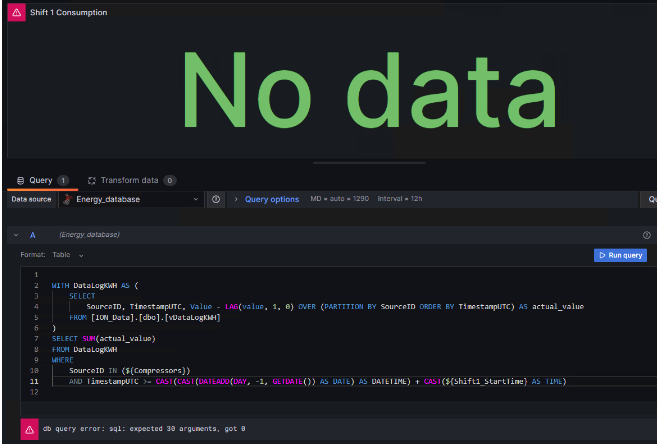Screen dimensions: 657x444
Task: Click the Transform data tab icon
Action: [x=92, y=181]
